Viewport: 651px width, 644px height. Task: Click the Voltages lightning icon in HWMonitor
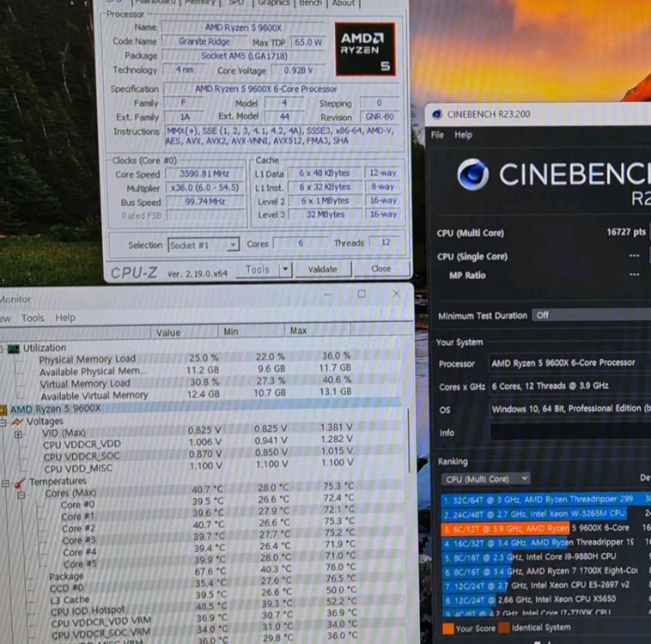17,422
